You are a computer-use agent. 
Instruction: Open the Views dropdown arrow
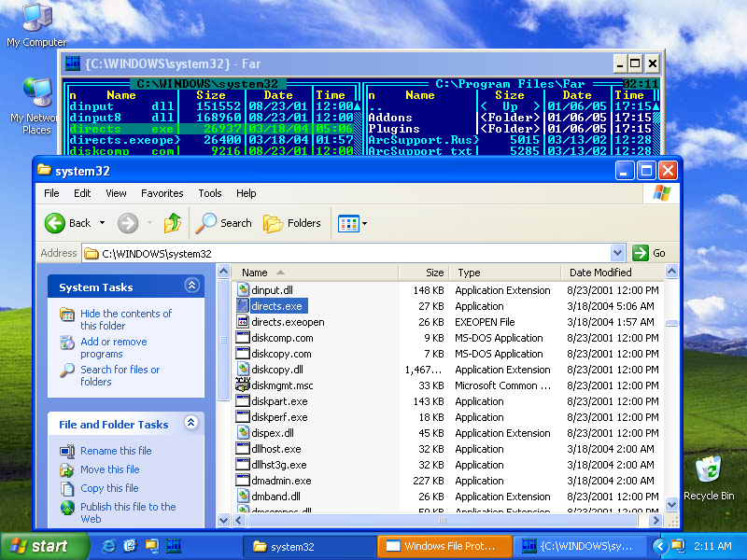point(364,223)
